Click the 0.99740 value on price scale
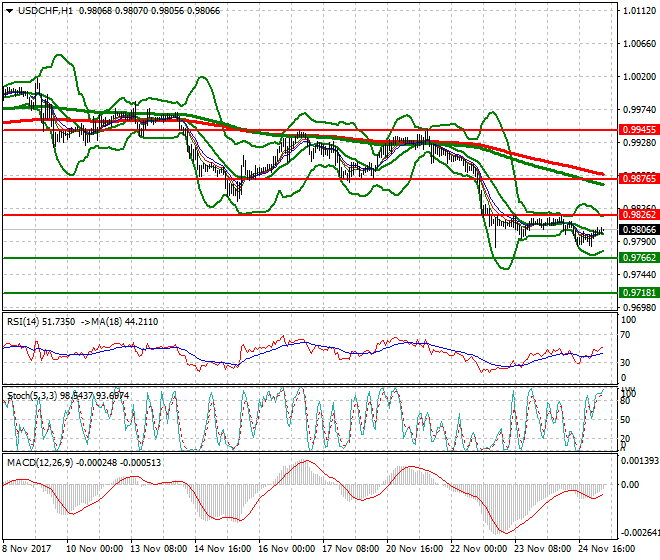This screenshot has height=560, width=660. (x=636, y=109)
